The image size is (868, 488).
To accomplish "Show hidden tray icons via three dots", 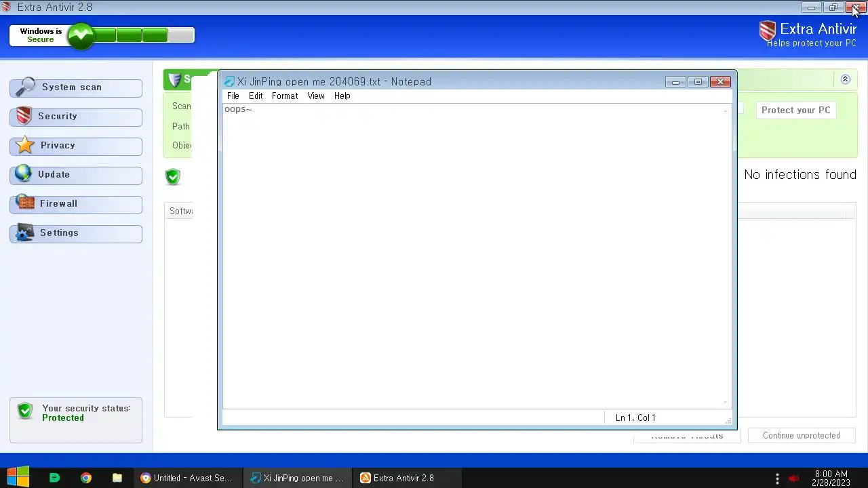I will tap(777, 479).
